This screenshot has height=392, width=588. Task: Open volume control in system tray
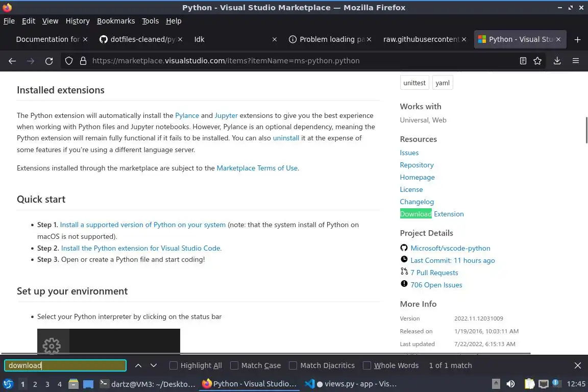510,384
